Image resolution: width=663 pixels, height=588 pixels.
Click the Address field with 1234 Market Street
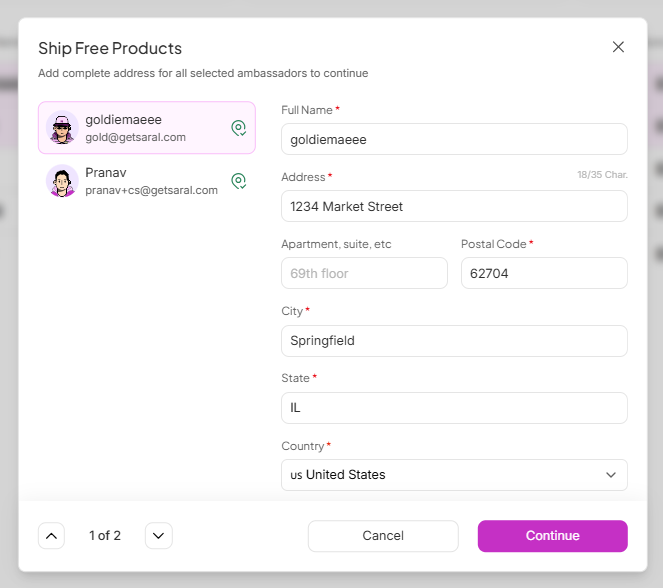tap(454, 206)
